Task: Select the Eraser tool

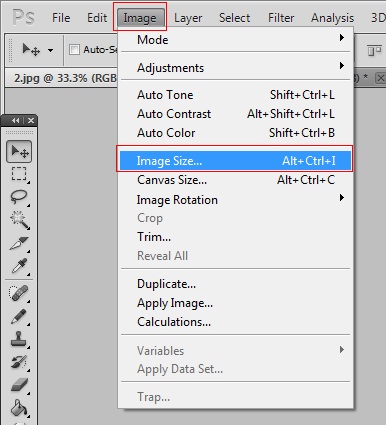Action: tap(19, 385)
